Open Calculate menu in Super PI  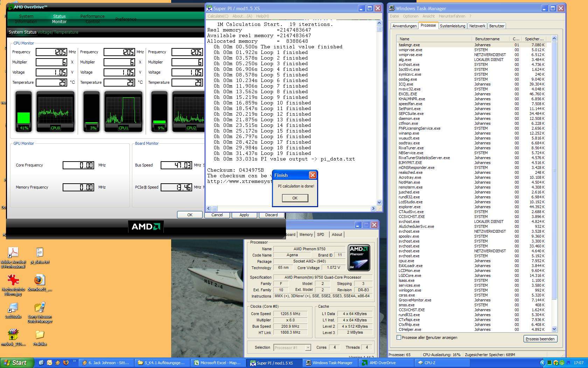(218, 16)
